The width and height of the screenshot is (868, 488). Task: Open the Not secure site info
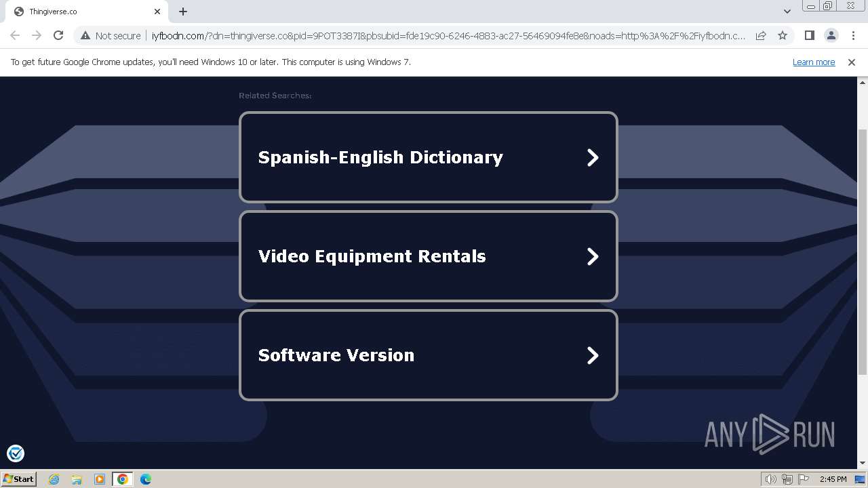coord(111,35)
